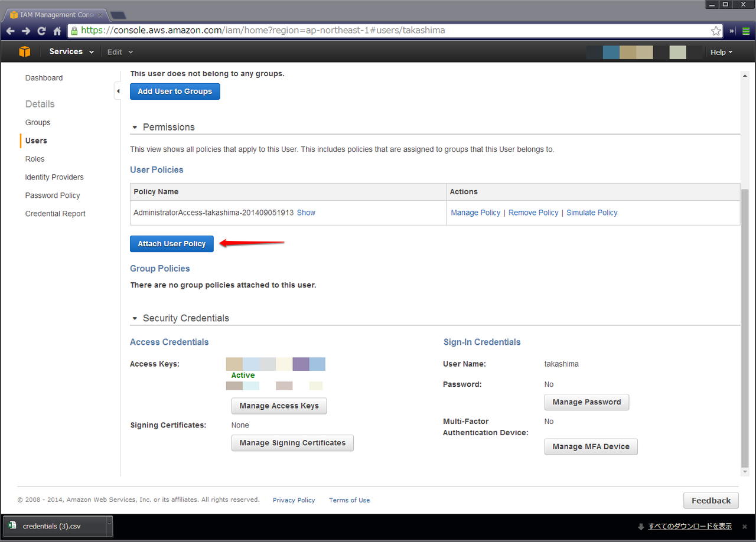
Task: Click the Group Policies heading
Action: (160, 269)
